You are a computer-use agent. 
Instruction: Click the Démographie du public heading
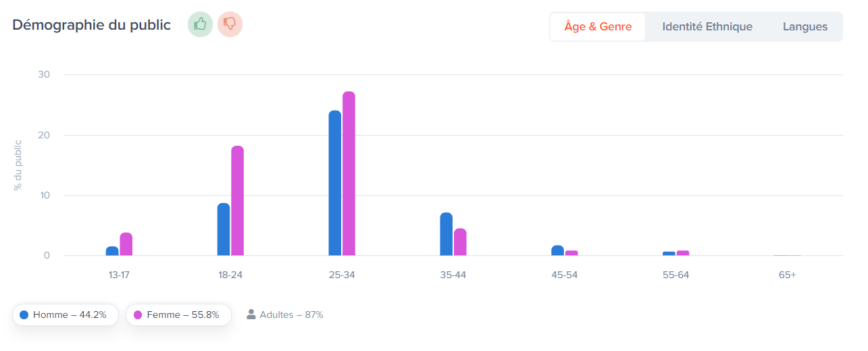pyautogui.click(x=91, y=25)
